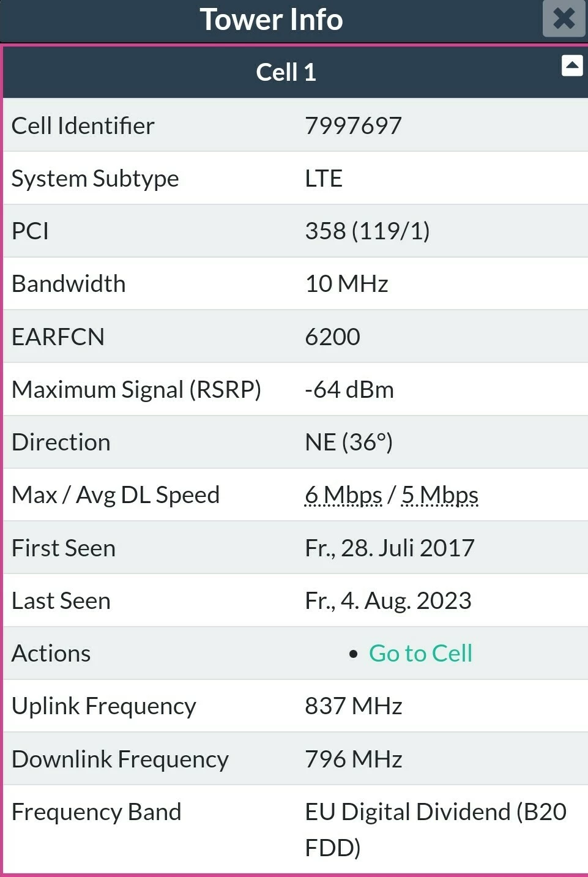Image resolution: width=588 pixels, height=877 pixels.
Task: Click the Tower Info title text
Action: click(x=271, y=20)
